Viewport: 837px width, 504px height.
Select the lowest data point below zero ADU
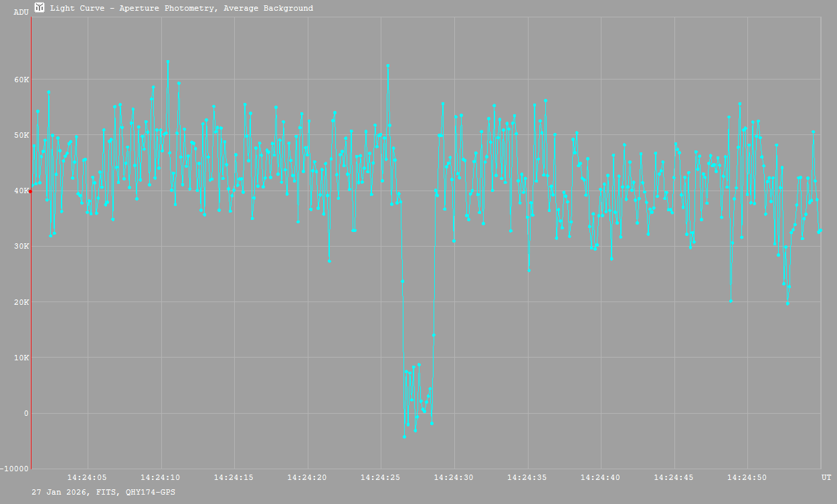404,436
